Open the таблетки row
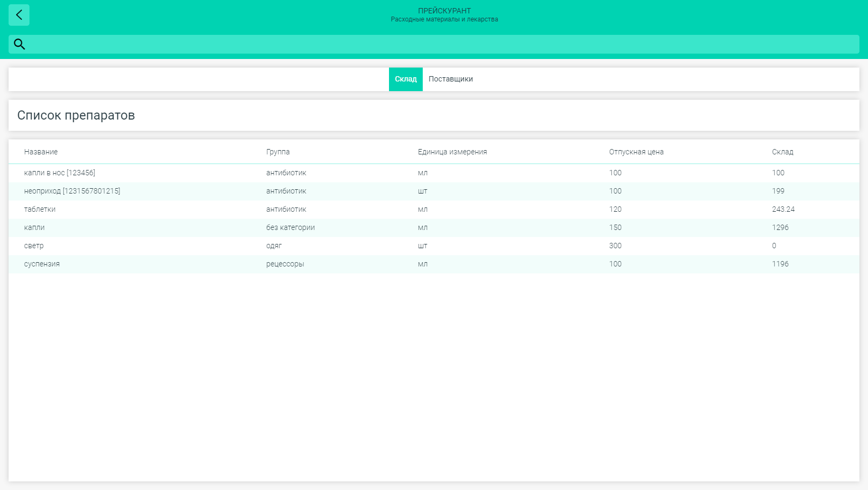 pyautogui.click(x=434, y=209)
